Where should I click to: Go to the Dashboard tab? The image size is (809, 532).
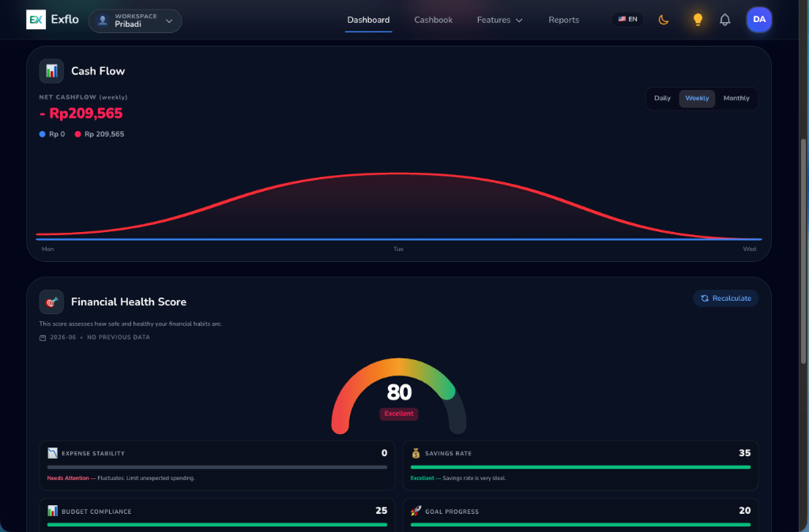pyautogui.click(x=368, y=20)
